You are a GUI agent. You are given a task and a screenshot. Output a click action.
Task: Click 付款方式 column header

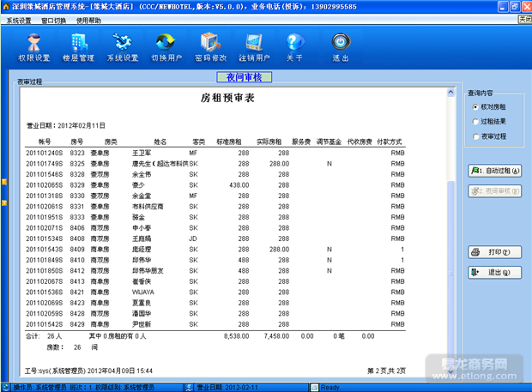pos(390,142)
